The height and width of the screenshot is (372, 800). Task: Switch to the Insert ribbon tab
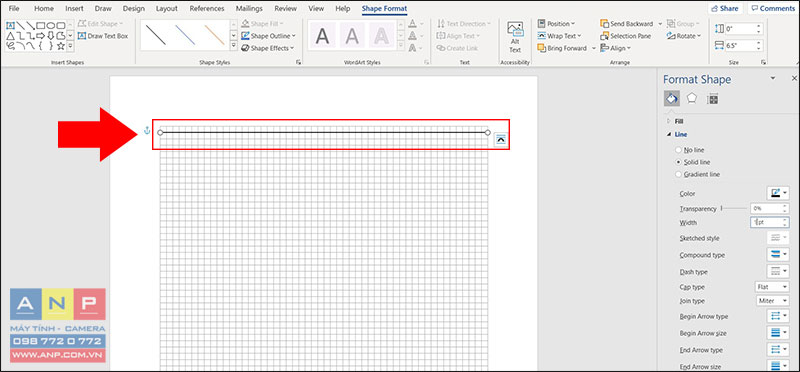[74, 9]
